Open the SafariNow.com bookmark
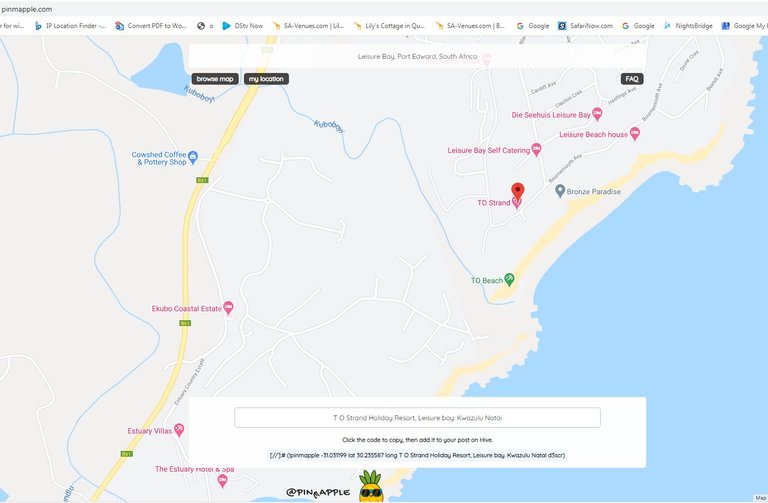This screenshot has height=503, width=768. pyautogui.click(x=585, y=26)
